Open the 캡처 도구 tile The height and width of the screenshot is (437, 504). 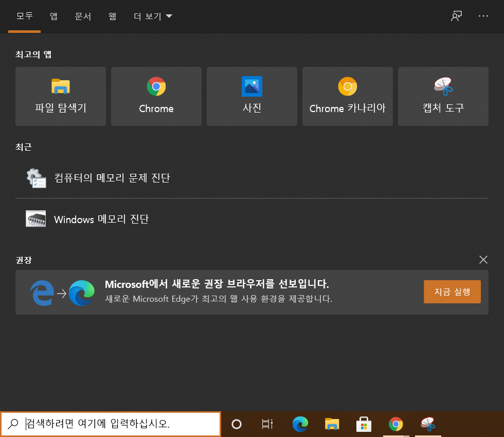pos(443,97)
